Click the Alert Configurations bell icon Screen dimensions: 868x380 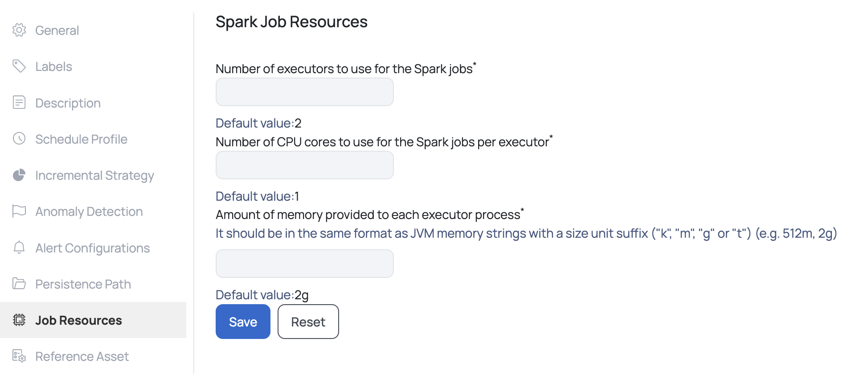19,248
